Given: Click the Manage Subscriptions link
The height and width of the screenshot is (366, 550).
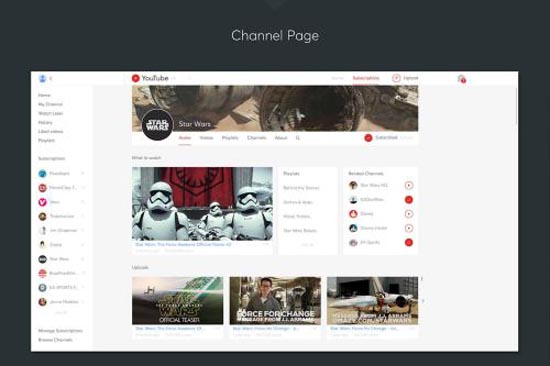Looking at the screenshot, I should click(60, 331).
